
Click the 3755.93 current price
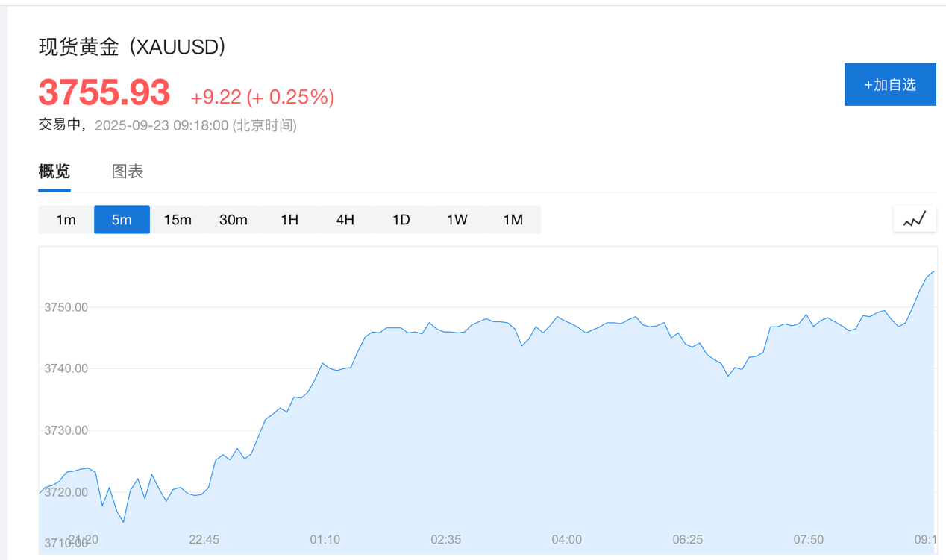(x=104, y=93)
